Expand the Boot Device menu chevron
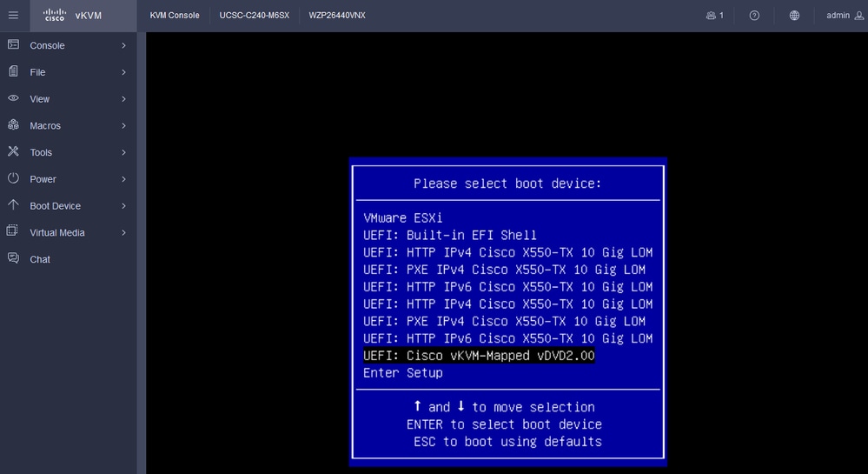The height and width of the screenshot is (474, 868). click(x=124, y=205)
